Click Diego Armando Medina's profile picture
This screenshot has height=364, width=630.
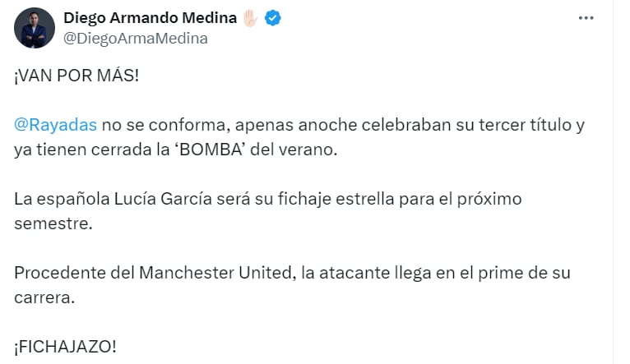point(34,28)
